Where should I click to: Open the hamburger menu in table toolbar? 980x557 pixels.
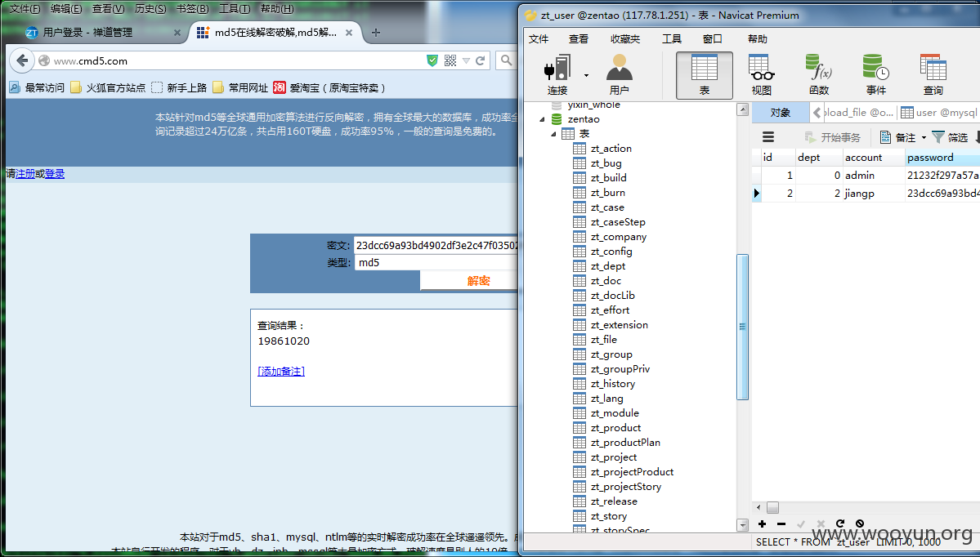click(x=768, y=137)
